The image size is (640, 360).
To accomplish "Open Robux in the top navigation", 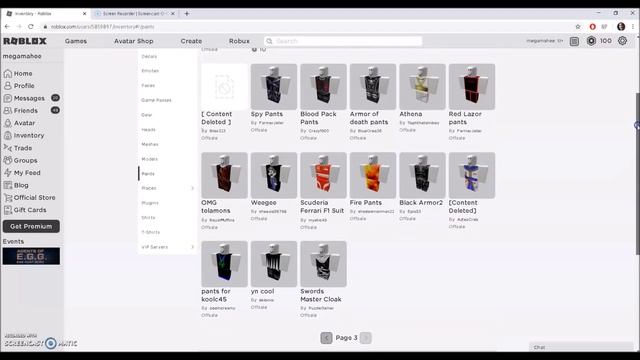I will pos(239,41).
